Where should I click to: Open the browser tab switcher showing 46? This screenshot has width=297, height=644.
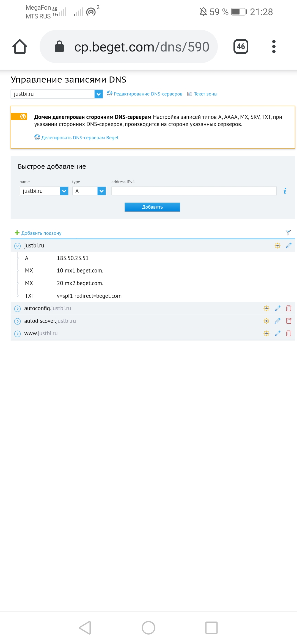(241, 47)
